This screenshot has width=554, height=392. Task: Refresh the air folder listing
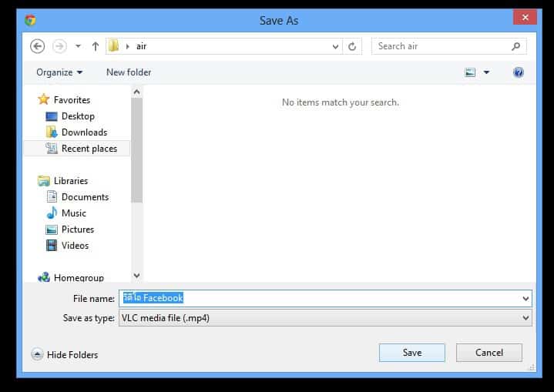pyautogui.click(x=352, y=46)
